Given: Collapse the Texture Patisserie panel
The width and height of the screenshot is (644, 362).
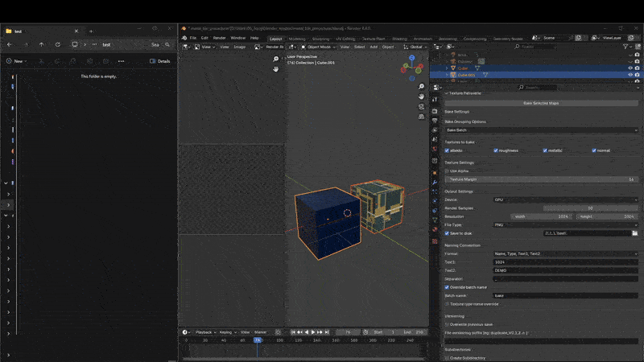Looking at the screenshot, I should 447,93.
